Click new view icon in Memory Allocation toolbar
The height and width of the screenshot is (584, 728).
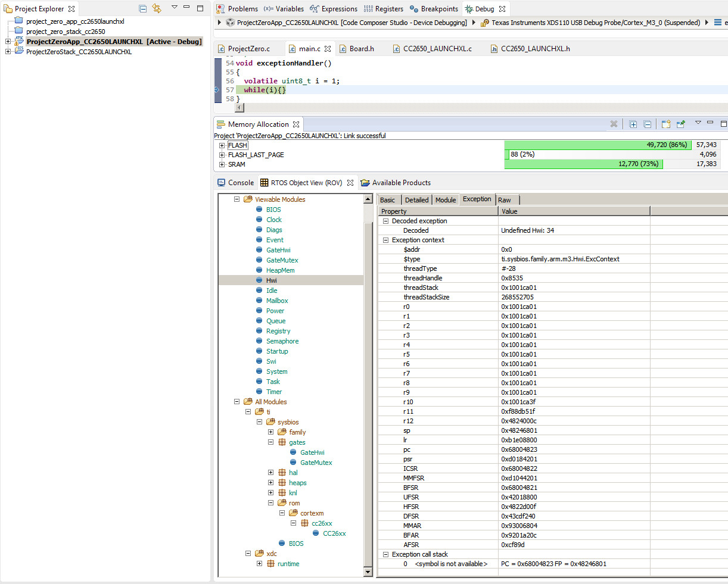pos(666,124)
